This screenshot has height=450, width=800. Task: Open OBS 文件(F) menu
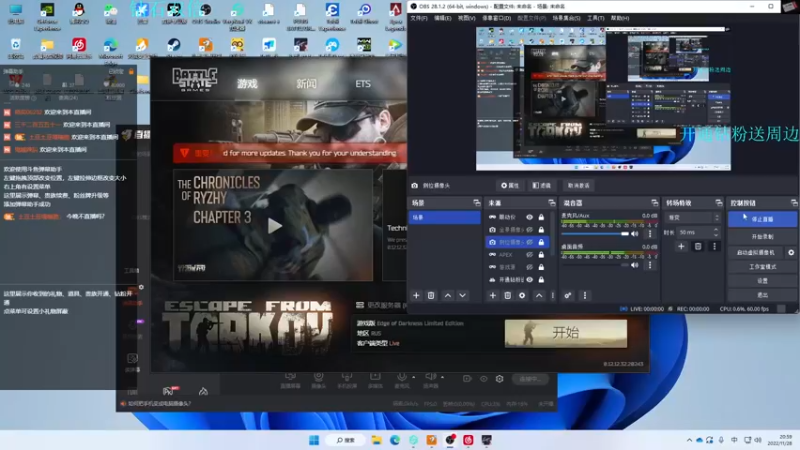[x=419, y=18]
